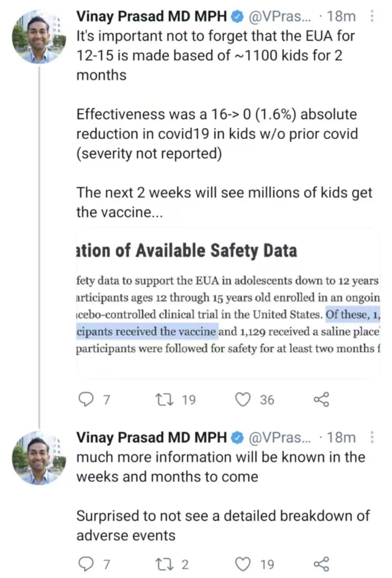Open the profile picture on the first tweet
Screen dimensions: 392x578
(39, 37)
